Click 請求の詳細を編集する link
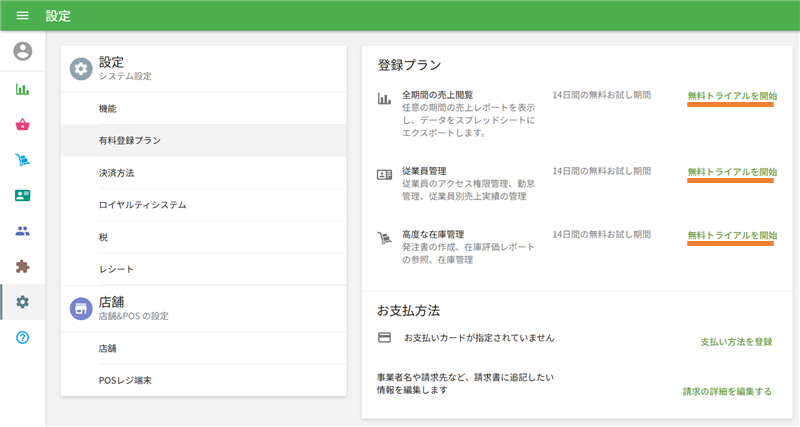800x427 pixels. [727, 391]
